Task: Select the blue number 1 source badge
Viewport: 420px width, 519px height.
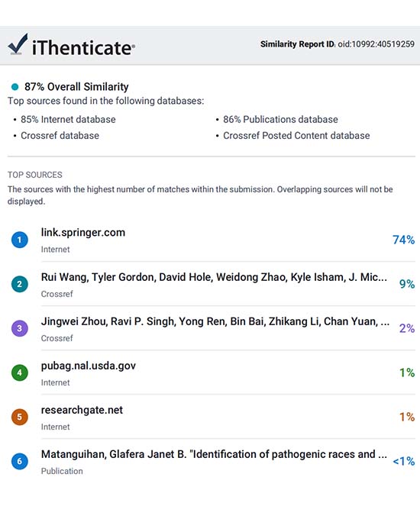Action: tap(20, 240)
